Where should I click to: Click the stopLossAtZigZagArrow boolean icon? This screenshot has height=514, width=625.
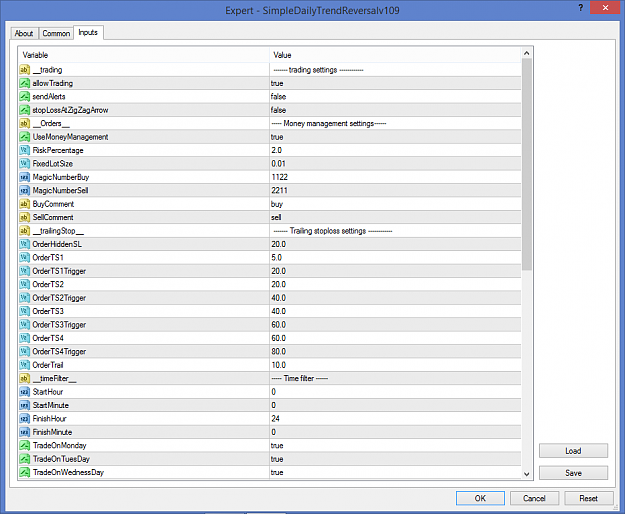pyautogui.click(x=25, y=110)
